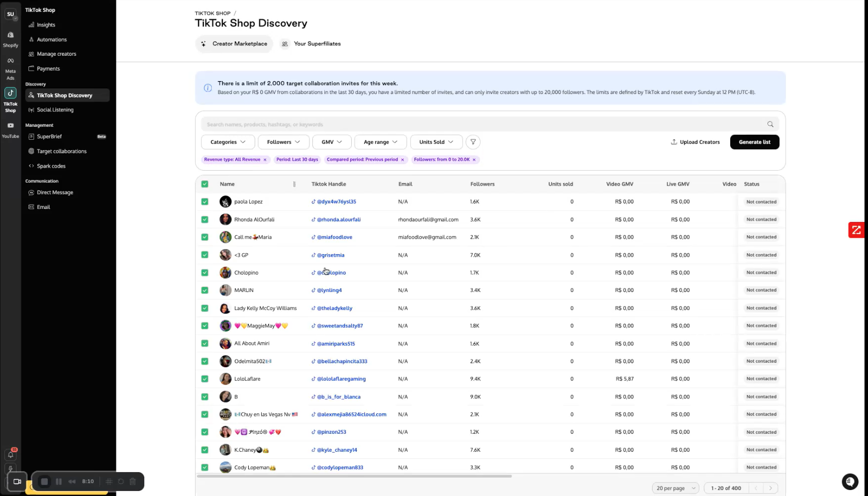Uncheck the Rhonda AlOurfali row checkbox
The height and width of the screenshot is (496, 868).
point(204,219)
